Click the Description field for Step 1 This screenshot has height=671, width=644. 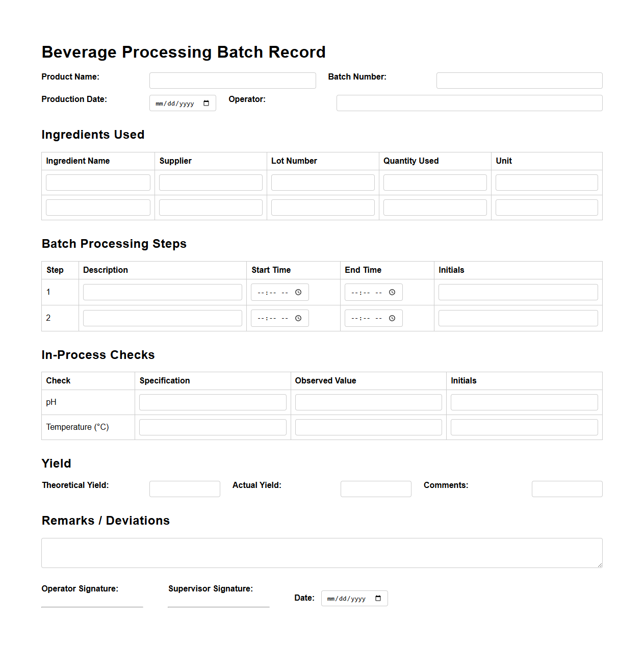click(162, 292)
